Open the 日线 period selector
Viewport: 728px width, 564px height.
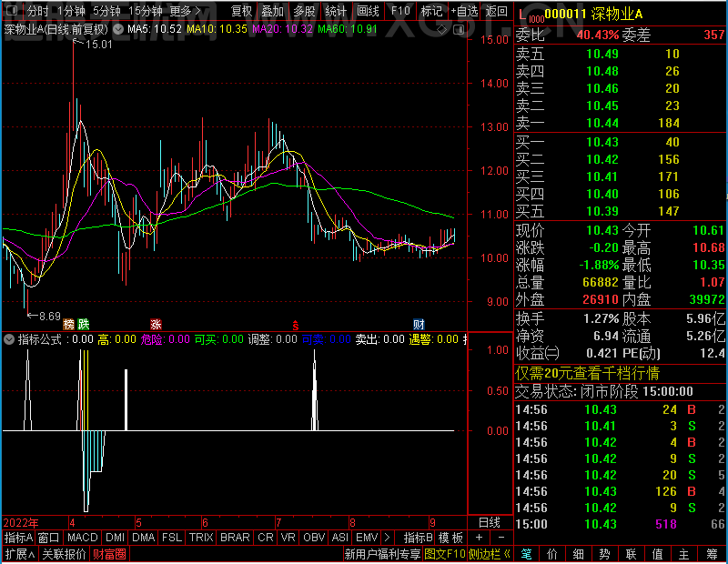(x=490, y=523)
